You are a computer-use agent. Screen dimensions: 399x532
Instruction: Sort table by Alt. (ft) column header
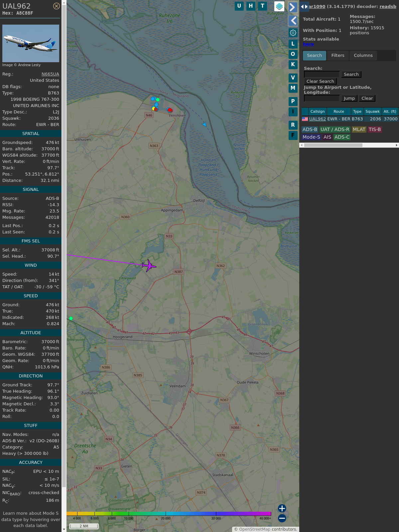(390, 111)
